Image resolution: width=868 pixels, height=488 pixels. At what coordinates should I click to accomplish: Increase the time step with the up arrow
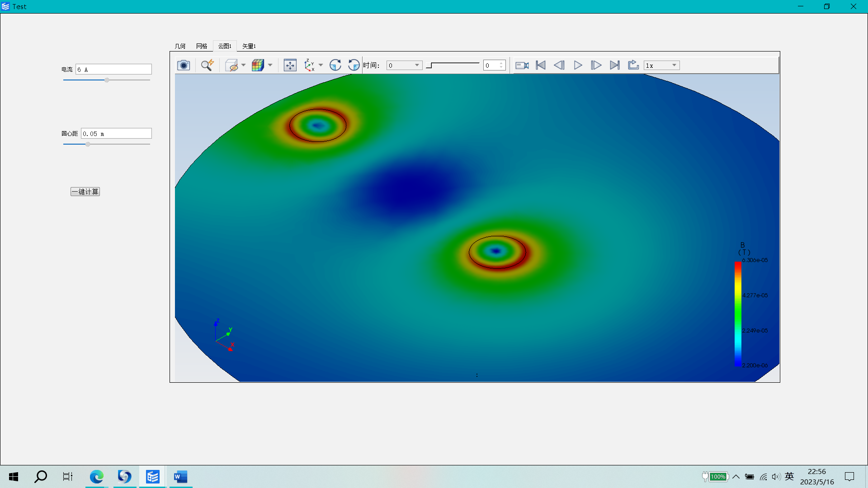point(501,63)
